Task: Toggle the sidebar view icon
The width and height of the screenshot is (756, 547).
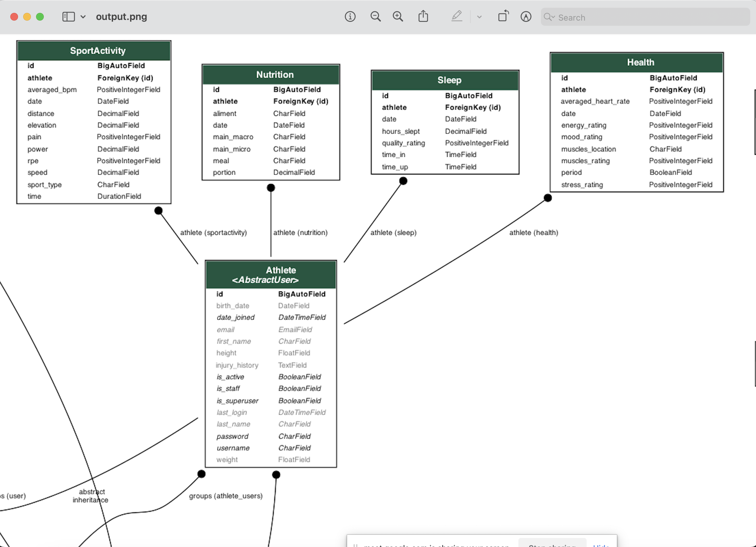Action: 69,17
